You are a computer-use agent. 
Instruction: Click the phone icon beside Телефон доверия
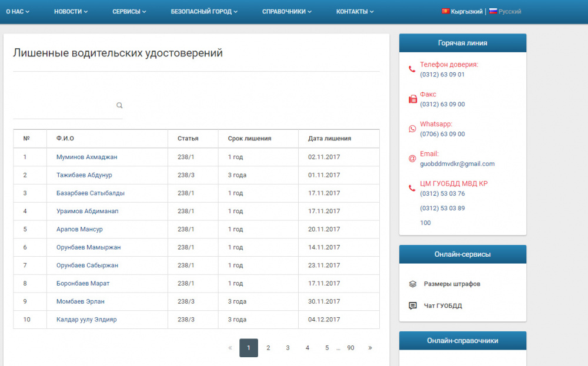coord(412,69)
